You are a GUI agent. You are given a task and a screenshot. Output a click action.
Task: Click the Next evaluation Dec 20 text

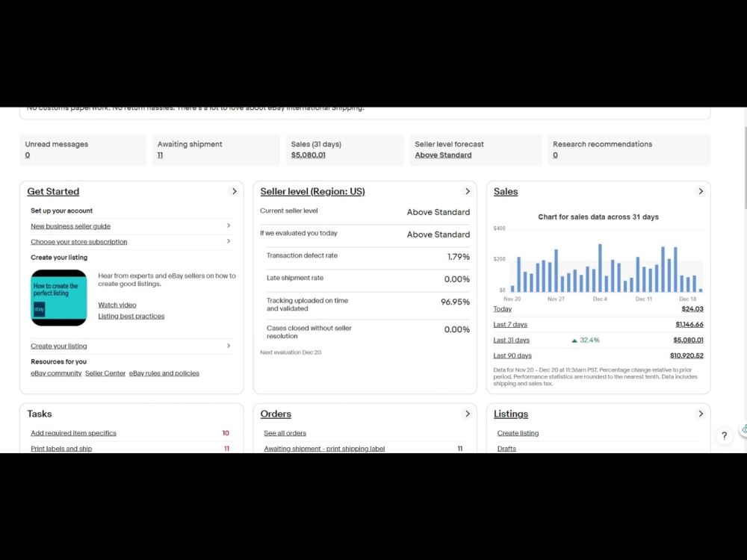[x=291, y=352]
